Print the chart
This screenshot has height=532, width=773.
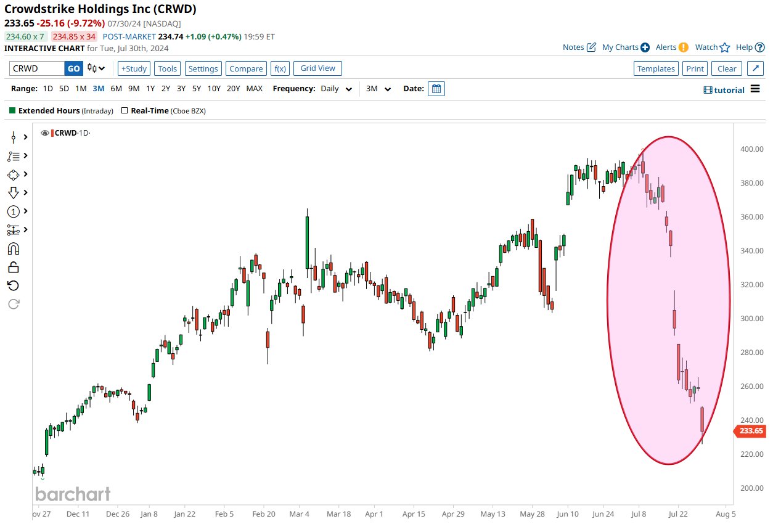tap(695, 68)
